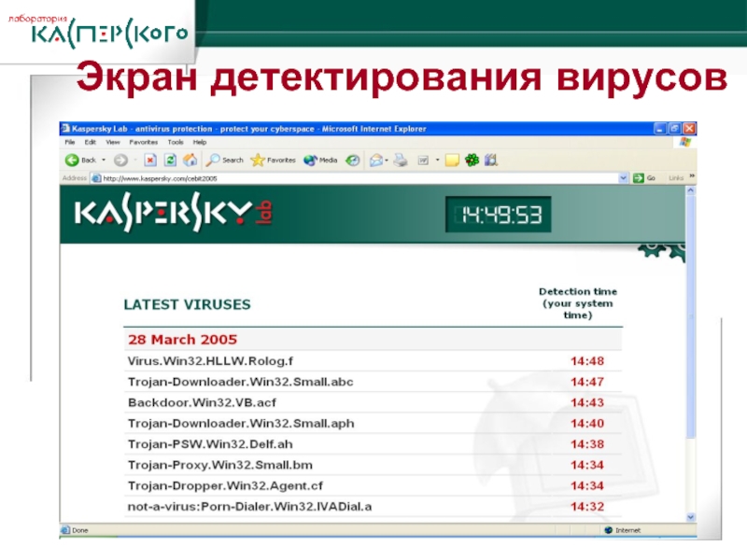Image resolution: width=747 pixels, height=560 pixels.
Task: Open the address bar dropdown list
Action: point(623,178)
